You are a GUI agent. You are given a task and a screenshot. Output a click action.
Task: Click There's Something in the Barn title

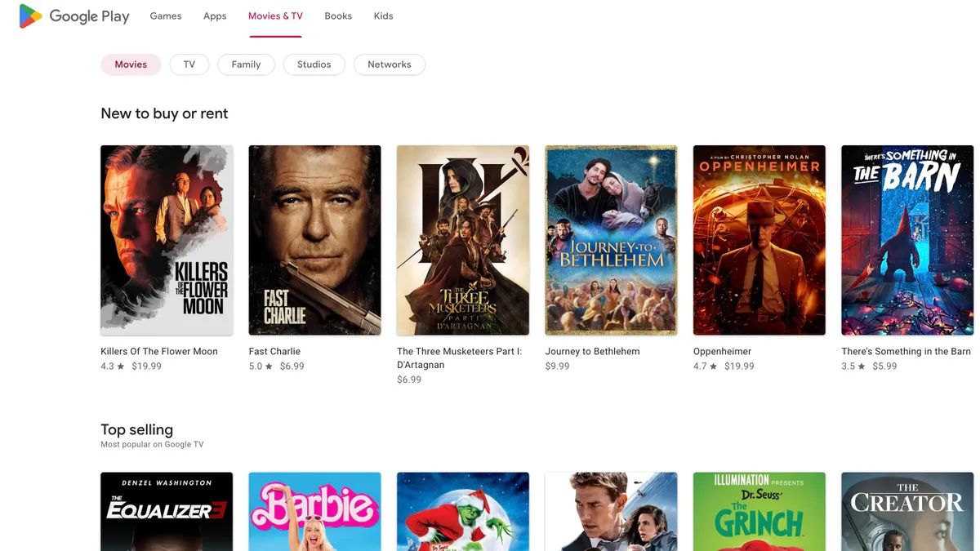pos(906,351)
